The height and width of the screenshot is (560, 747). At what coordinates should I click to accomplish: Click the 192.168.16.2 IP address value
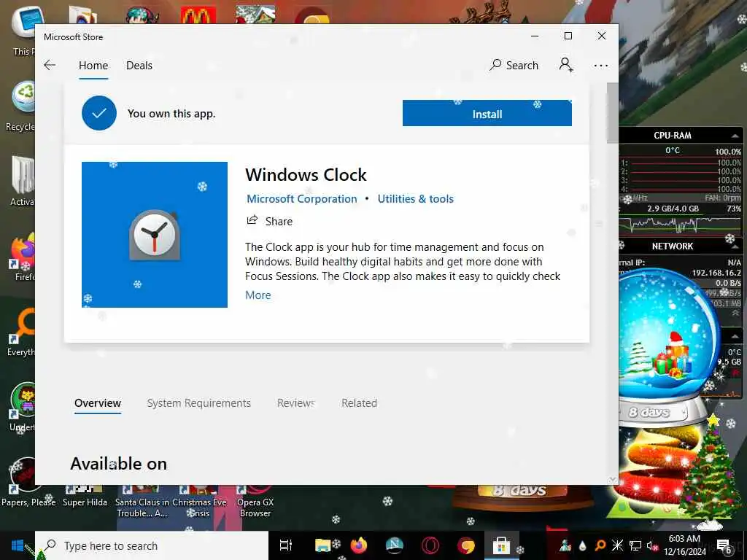716,273
